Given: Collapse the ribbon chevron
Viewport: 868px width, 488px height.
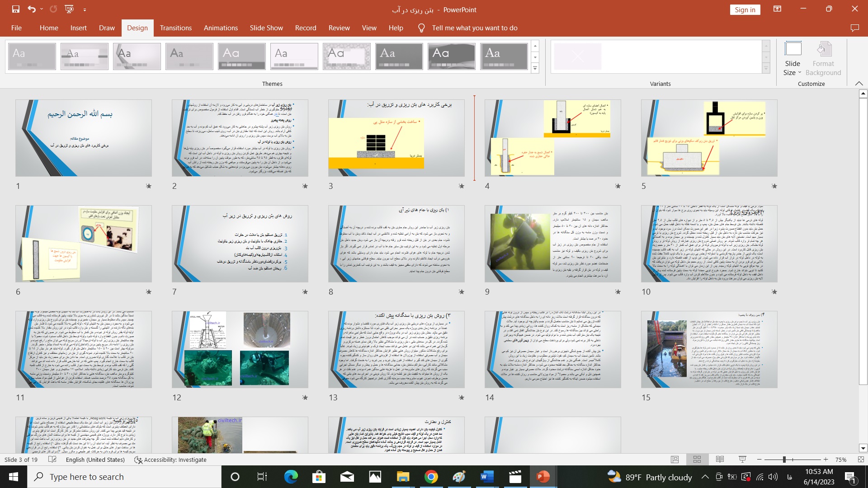Looking at the screenshot, I should (859, 84).
